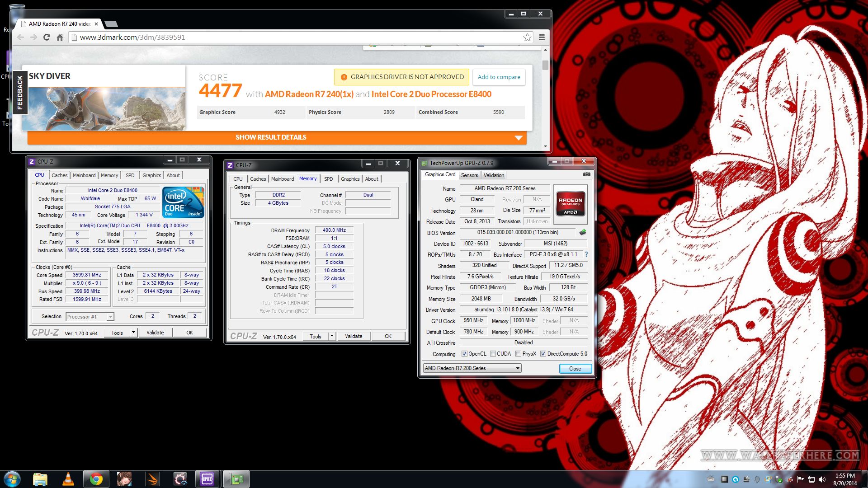Switch to GPU-Z in the taskbar
Screen dimensions: 868x488
coord(236,479)
